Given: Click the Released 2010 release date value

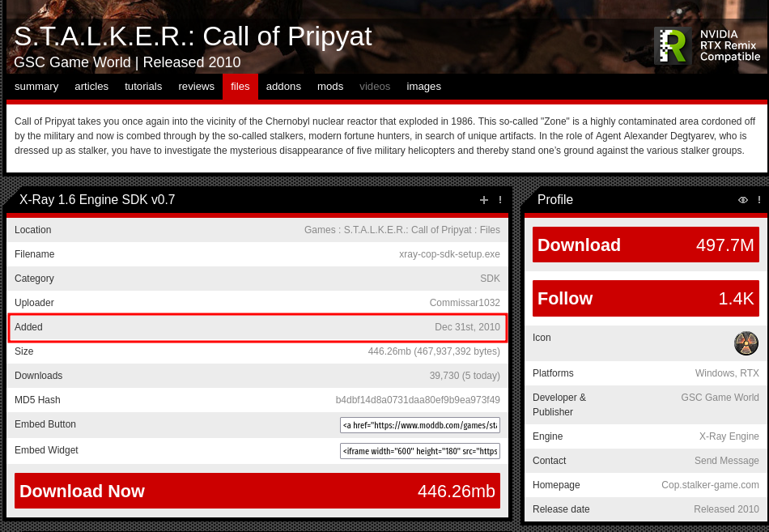Looking at the screenshot, I should [726, 509].
